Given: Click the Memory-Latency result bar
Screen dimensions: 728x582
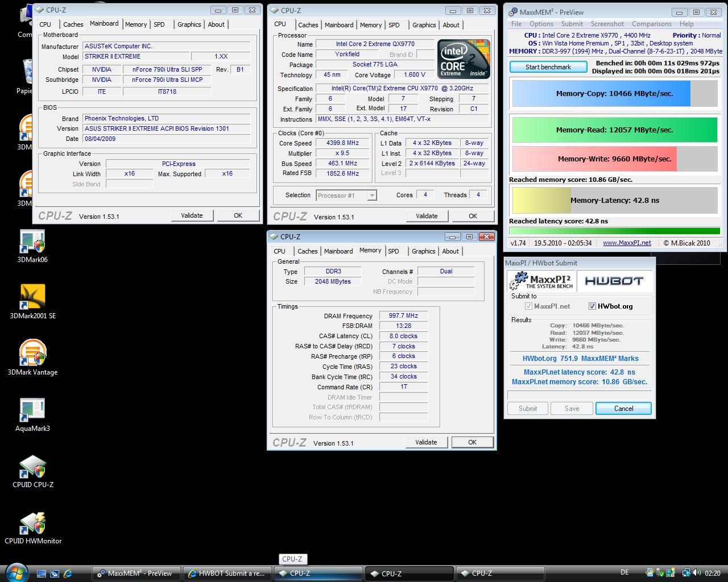Looking at the screenshot, I should [x=614, y=201].
